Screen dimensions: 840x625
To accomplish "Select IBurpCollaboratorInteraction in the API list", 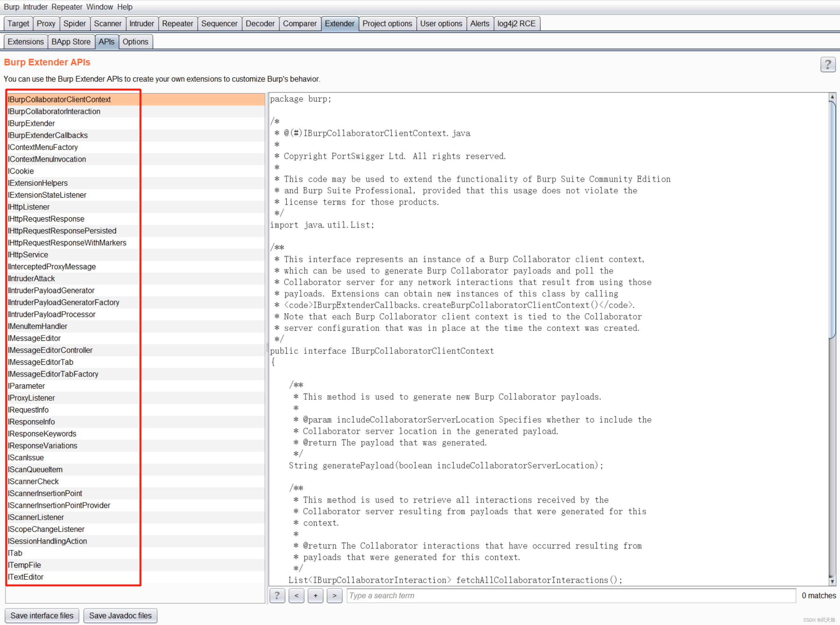I will pyautogui.click(x=136, y=112).
